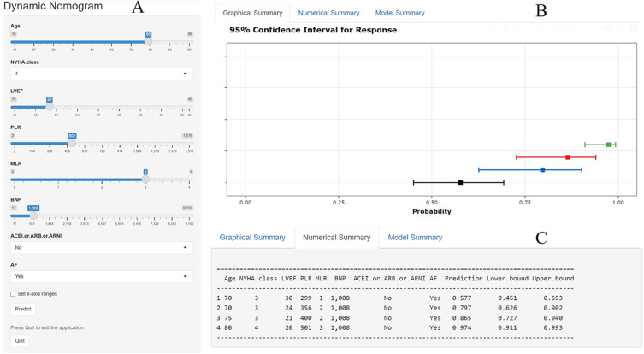Click the red point estimate marker in plot
This screenshot has width=644, height=354.
pos(568,157)
